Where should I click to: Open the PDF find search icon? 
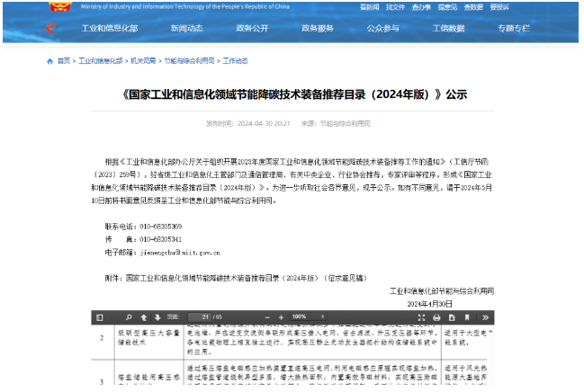click(130, 317)
